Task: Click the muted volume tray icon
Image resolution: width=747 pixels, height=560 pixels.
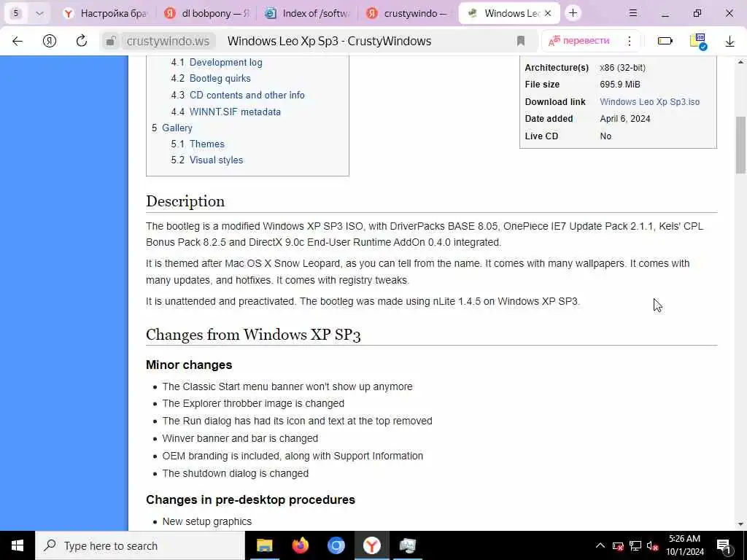Action: click(x=653, y=546)
